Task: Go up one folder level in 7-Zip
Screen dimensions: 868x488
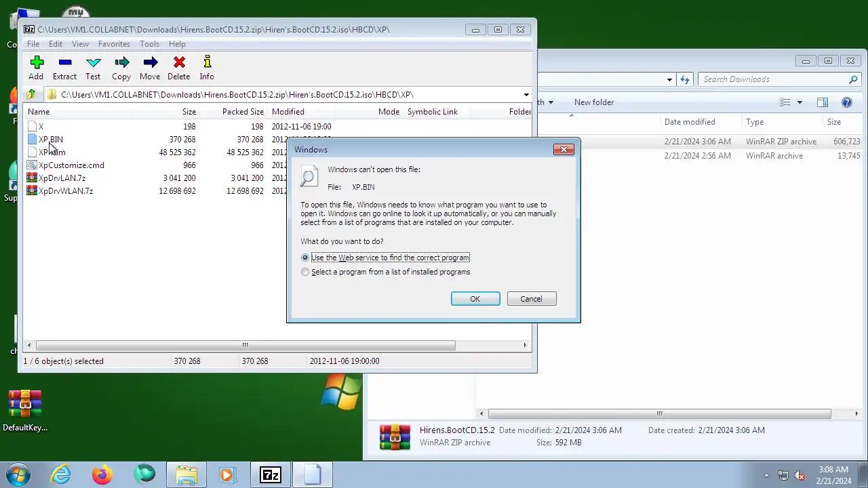Action: click(x=31, y=95)
